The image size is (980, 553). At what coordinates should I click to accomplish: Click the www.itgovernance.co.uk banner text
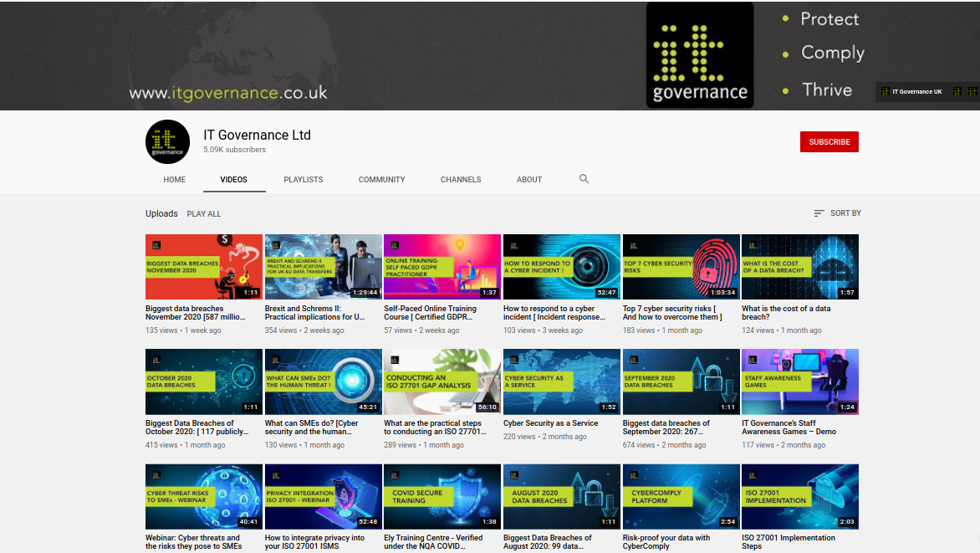228,93
